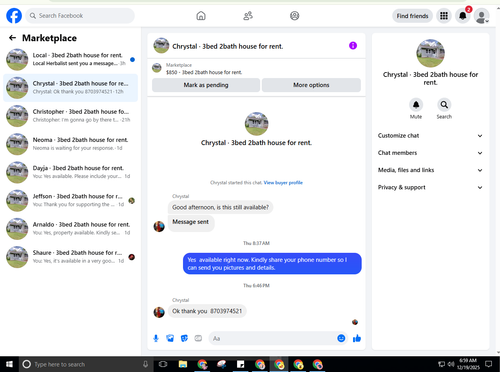Open Shaure conversation in list
Screen dimensions: 500x372
coord(70,257)
